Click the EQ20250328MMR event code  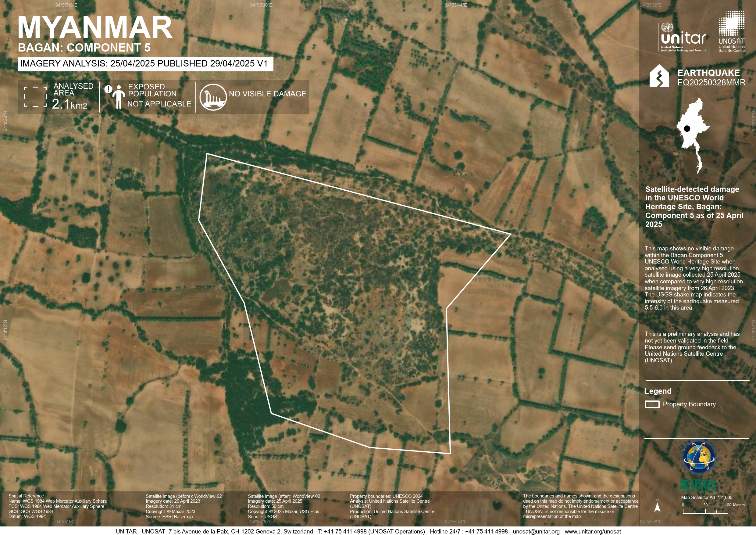(x=711, y=83)
